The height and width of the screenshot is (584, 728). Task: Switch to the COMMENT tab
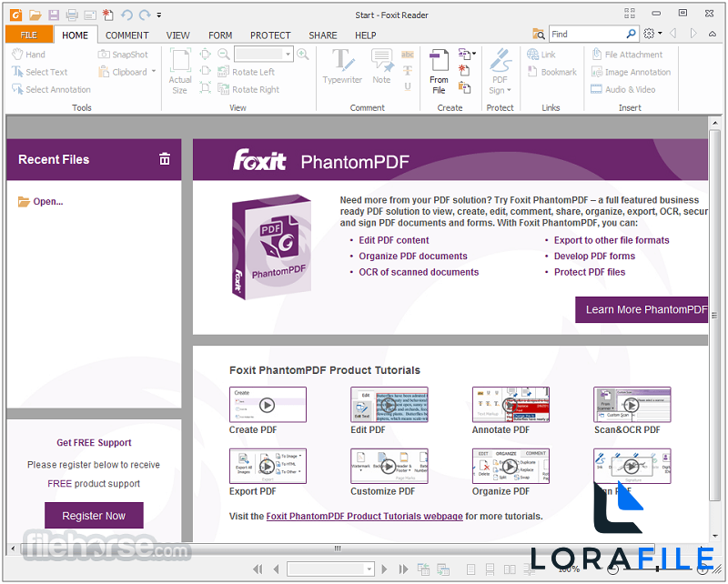tap(127, 35)
